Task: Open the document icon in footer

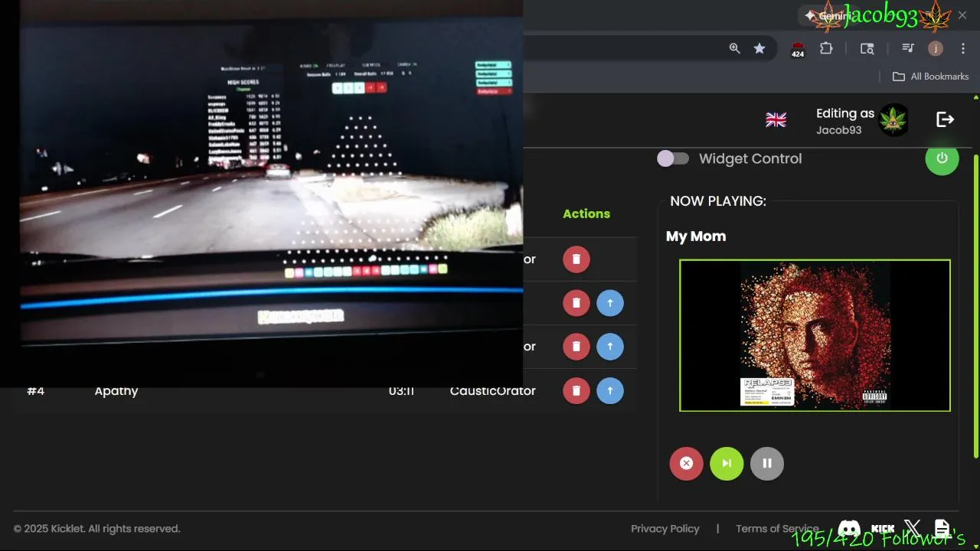Action: (x=942, y=529)
